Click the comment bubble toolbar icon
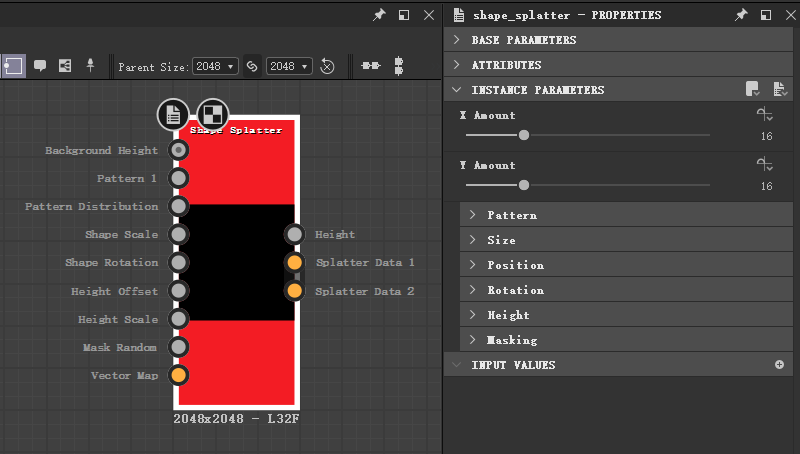 [x=40, y=65]
